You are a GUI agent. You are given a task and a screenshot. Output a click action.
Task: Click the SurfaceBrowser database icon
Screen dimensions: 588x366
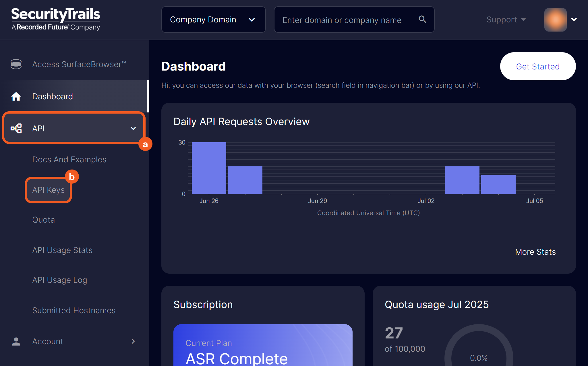tap(16, 64)
